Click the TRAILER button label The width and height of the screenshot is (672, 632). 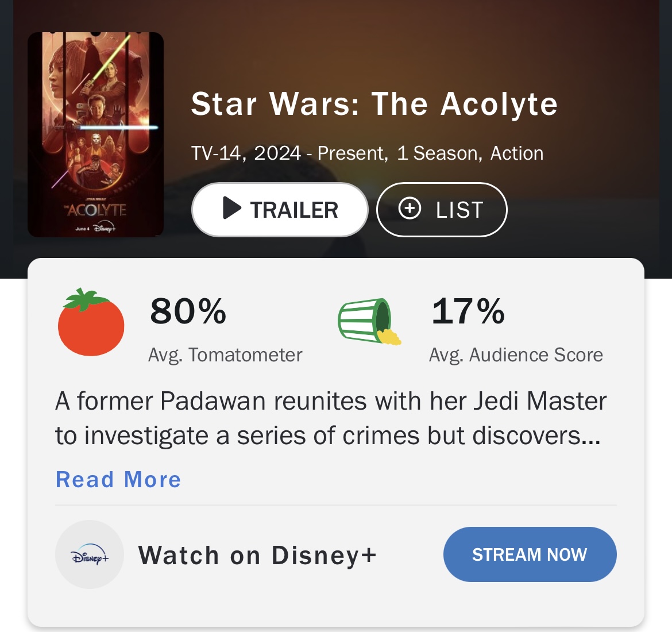pos(294,210)
